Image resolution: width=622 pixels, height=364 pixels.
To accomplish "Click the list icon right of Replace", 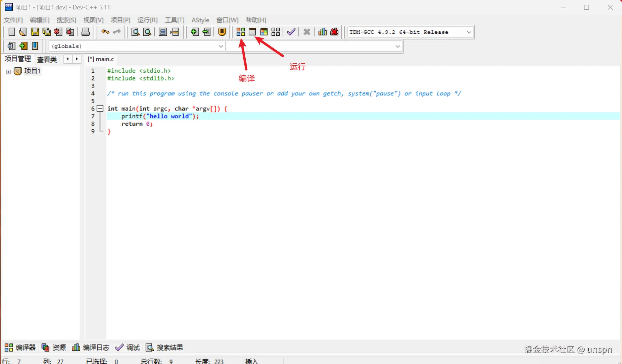I will pyautogui.click(x=163, y=32).
